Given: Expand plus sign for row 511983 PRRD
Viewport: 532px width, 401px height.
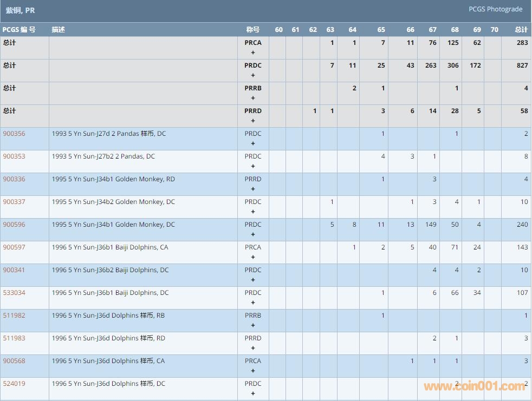Looking at the screenshot, I should 253,349.
